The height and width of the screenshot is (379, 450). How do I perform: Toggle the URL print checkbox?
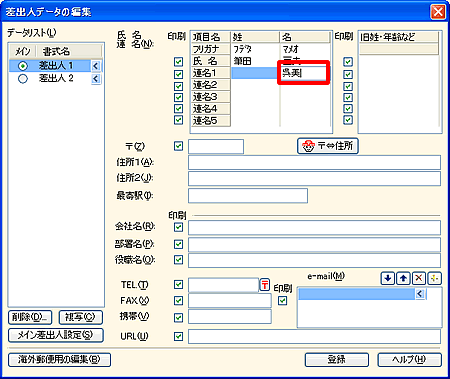pyautogui.click(x=179, y=336)
